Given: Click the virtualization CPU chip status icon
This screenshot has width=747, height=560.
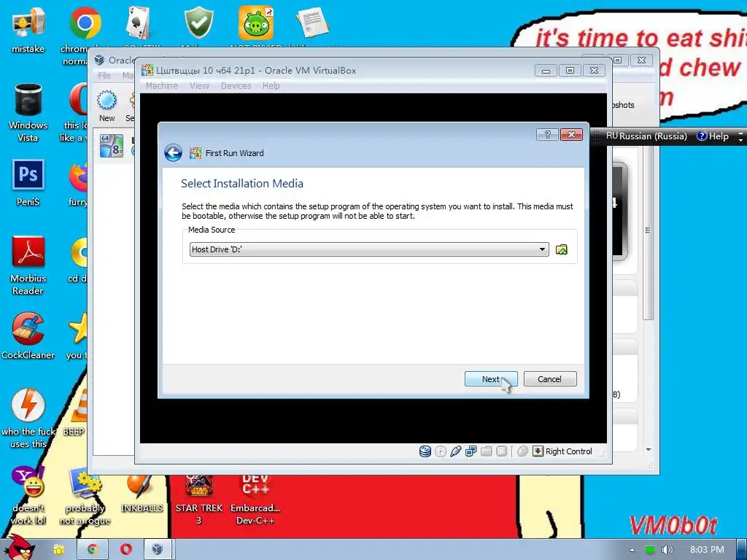Looking at the screenshot, I should tap(502, 451).
